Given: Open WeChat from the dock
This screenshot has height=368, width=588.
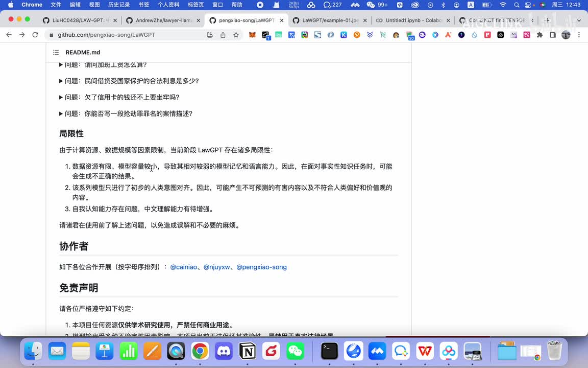Looking at the screenshot, I should [295, 351].
